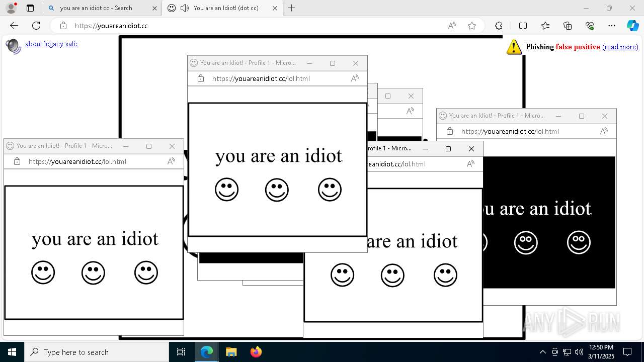Open File Explorer from taskbar
This screenshot has width=644, height=362.
click(231, 352)
